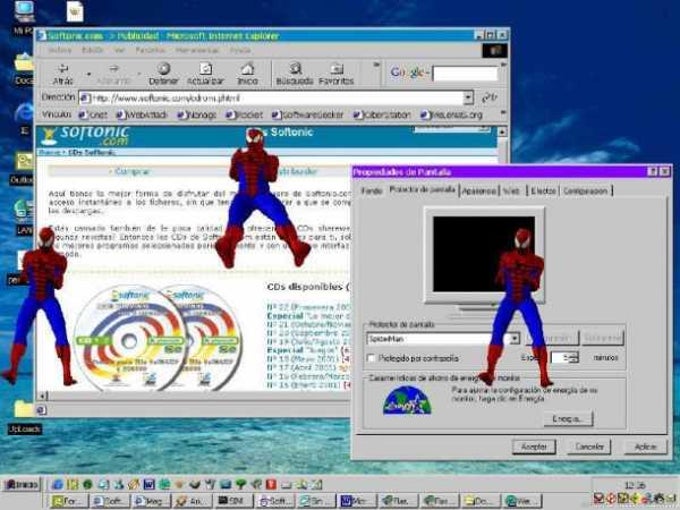Open the Ver menu
Screen dimensions: 680x510
(119, 50)
